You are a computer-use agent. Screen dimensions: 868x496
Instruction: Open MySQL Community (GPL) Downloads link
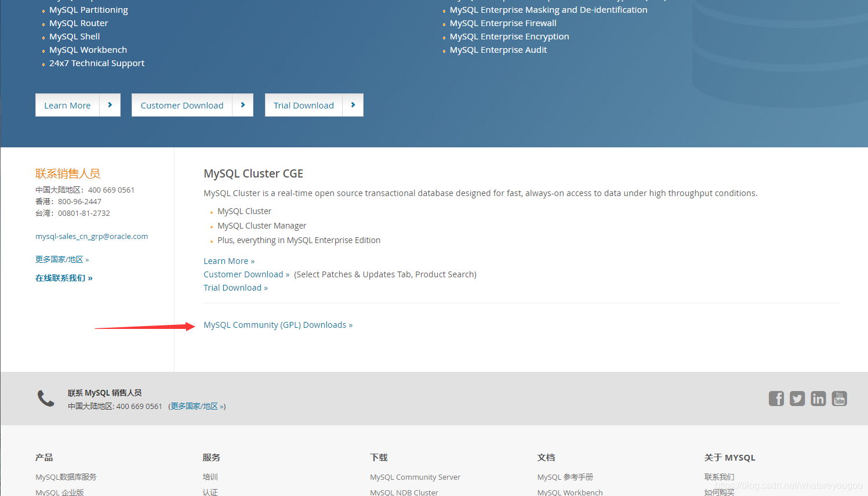[278, 325]
